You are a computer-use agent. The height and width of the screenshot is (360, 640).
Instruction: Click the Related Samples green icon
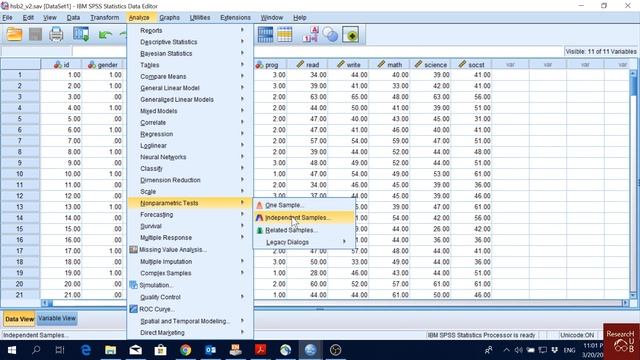click(259, 230)
